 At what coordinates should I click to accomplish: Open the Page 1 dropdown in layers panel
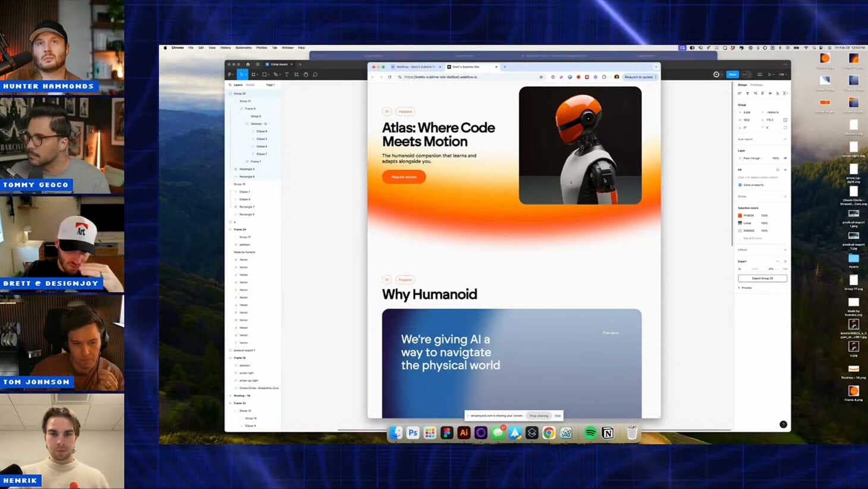click(271, 85)
